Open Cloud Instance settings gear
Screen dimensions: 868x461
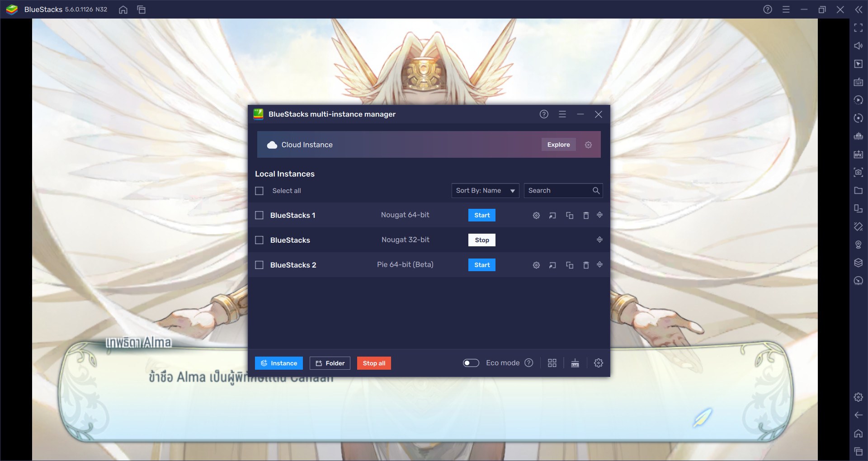point(588,145)
